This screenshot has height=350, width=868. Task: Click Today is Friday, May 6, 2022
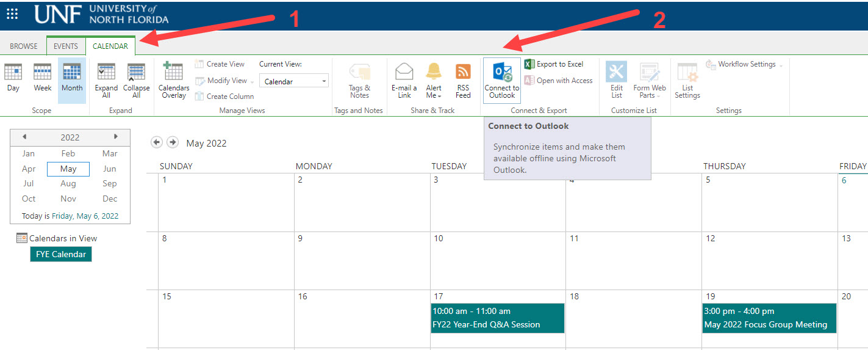pyautogui.click(x=70, y=216)
